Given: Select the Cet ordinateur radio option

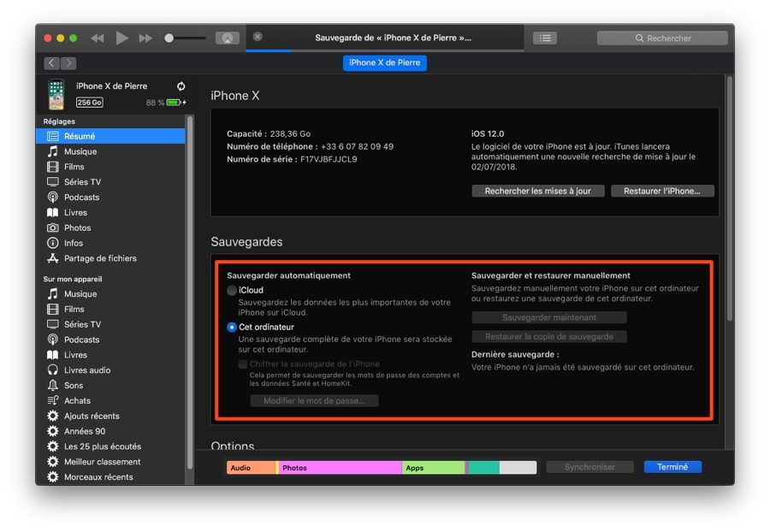Looking at the screenshot, I should point(232,328).
